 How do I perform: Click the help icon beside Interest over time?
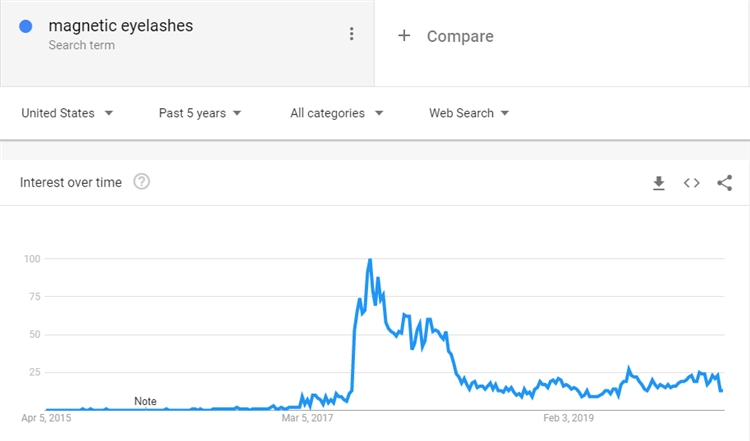142,182
